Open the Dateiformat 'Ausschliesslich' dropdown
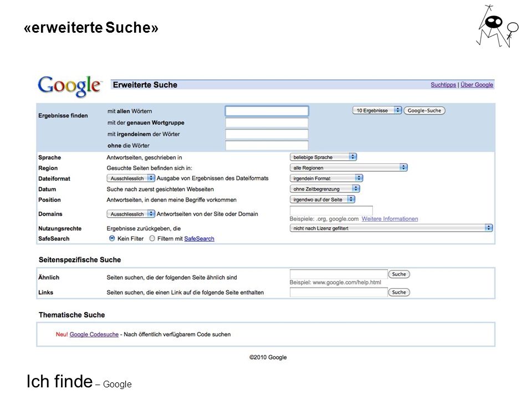 131,178
